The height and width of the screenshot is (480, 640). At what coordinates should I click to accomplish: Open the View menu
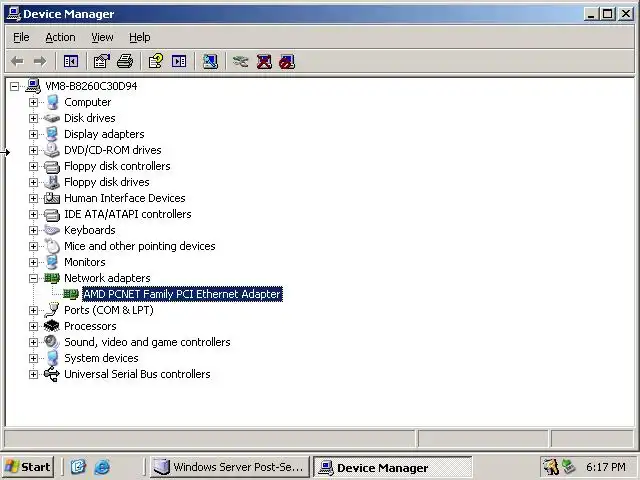click(x=102, y=37)
